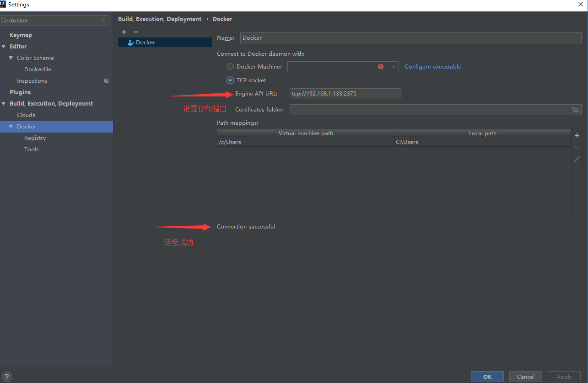Open Docker Machine dropdown list
The image size is (588, 383).
pyautogui.click(x=394, y=67)
